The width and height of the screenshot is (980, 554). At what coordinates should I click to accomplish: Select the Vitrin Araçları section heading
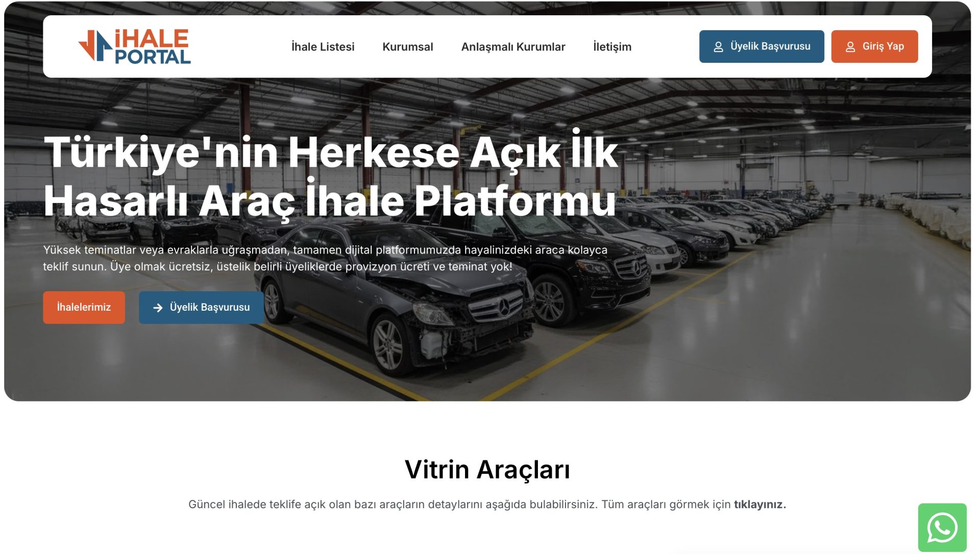[x=488, y=469]
